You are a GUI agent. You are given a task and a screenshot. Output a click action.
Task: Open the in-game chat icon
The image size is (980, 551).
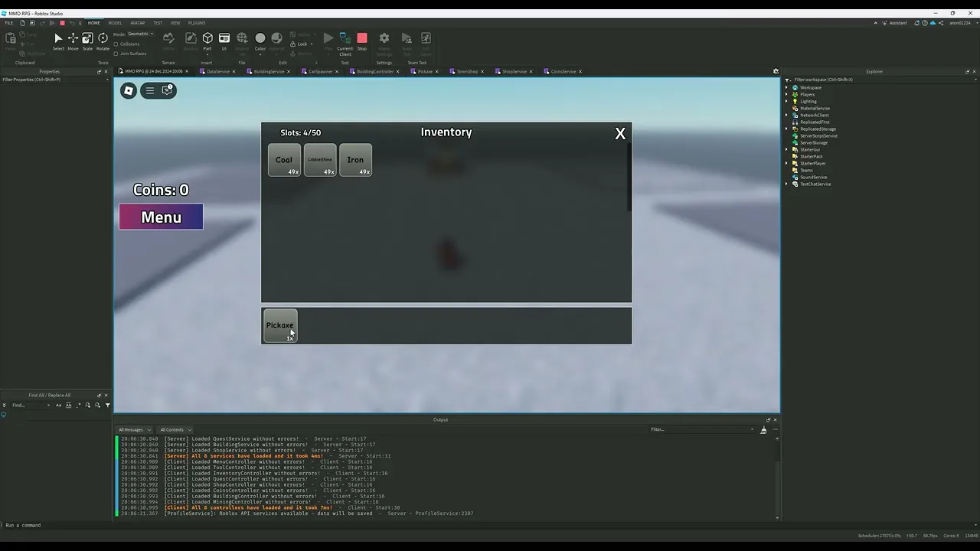point(168,90)
